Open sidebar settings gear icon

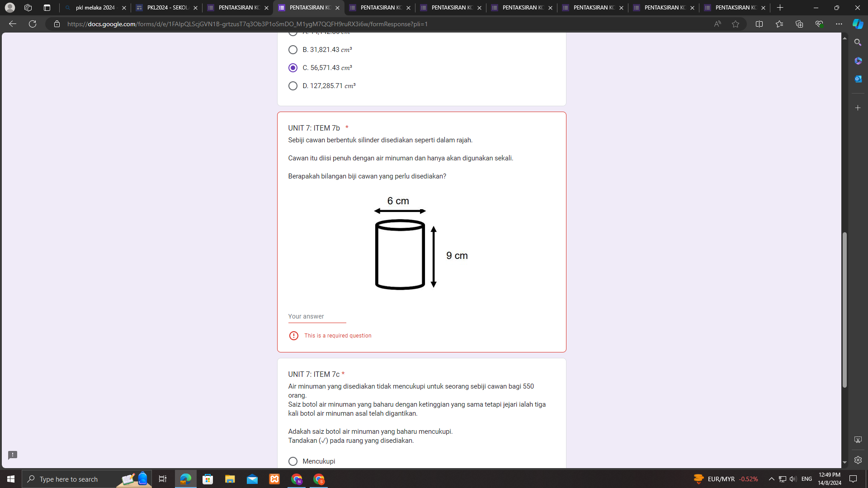tap(858, 460)
